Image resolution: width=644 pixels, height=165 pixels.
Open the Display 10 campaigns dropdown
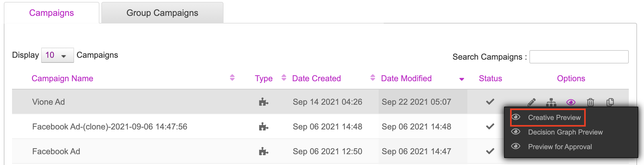pyautogui.click(x=57, y=55)
